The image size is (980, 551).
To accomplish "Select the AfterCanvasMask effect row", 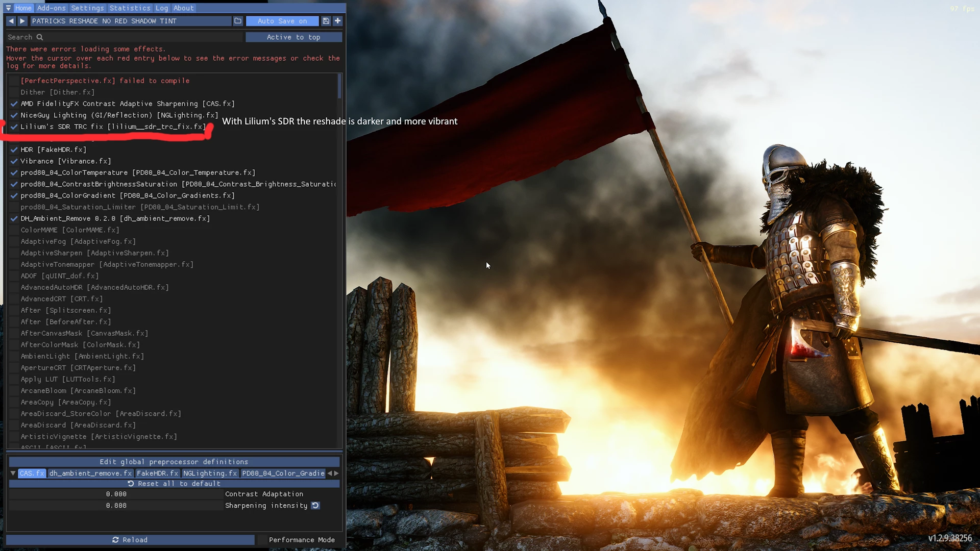I will [x=84, y=333].
